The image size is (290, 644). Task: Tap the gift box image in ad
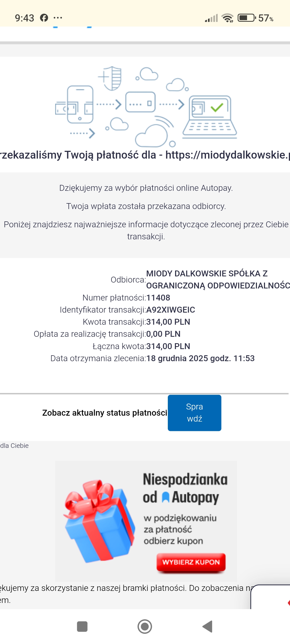click(99, 521)
